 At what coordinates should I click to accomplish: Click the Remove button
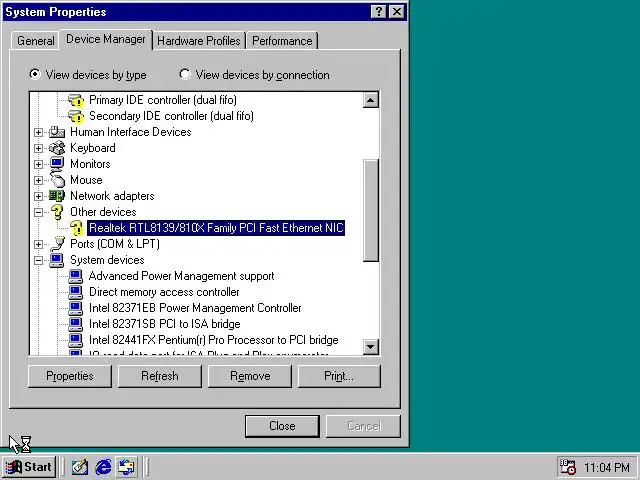pos(250,376)
